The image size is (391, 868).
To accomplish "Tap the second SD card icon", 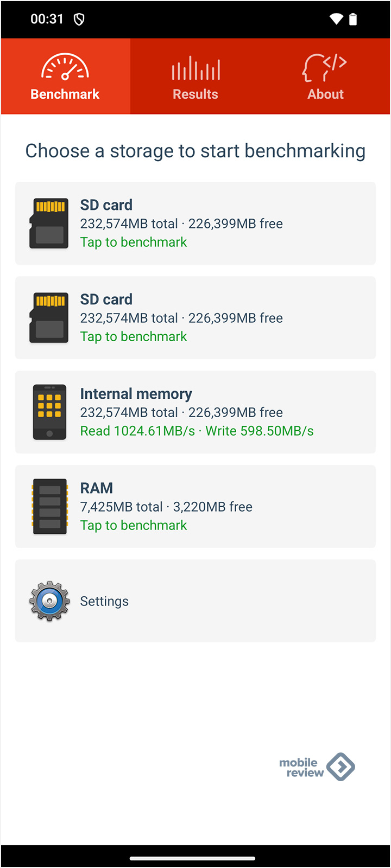I will pos(49,317).
